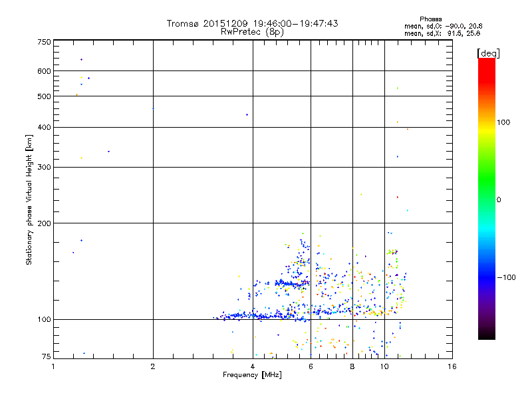Pick the black bottom of the phase colorbar
This screenshot has width=532, height=399.
[487, 334]
